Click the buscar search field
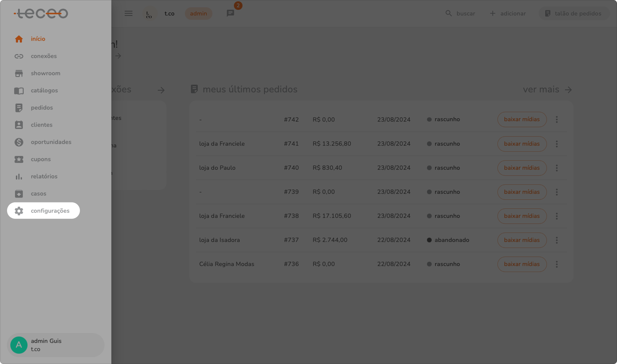The image size is (617, 364). pyautogui.click(x=460, y=14)
